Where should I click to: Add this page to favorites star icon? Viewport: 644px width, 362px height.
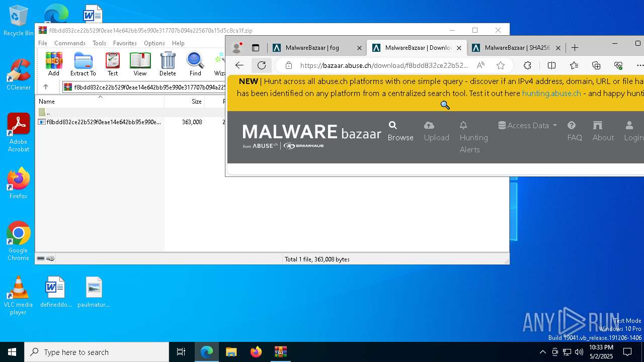[501, 65]
